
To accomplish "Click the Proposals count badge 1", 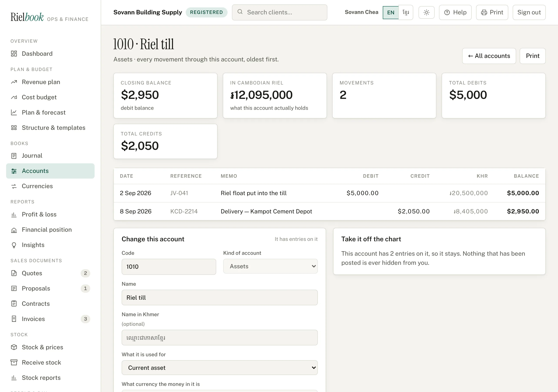I will coord(85,289).
